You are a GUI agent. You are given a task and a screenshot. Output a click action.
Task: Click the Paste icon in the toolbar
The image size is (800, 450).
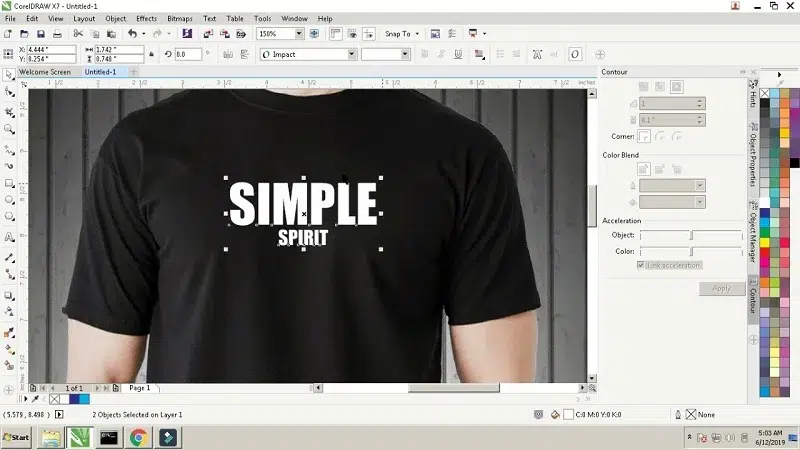(x=111, y=34)
